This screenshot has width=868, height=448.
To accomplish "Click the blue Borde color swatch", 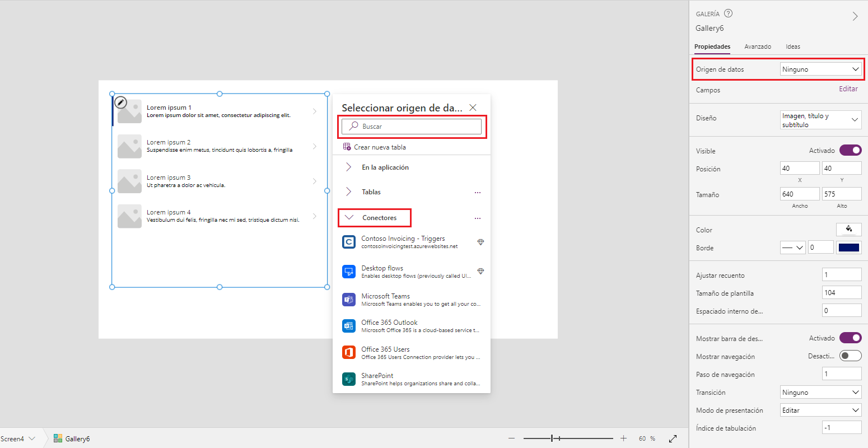I will 849,247.
